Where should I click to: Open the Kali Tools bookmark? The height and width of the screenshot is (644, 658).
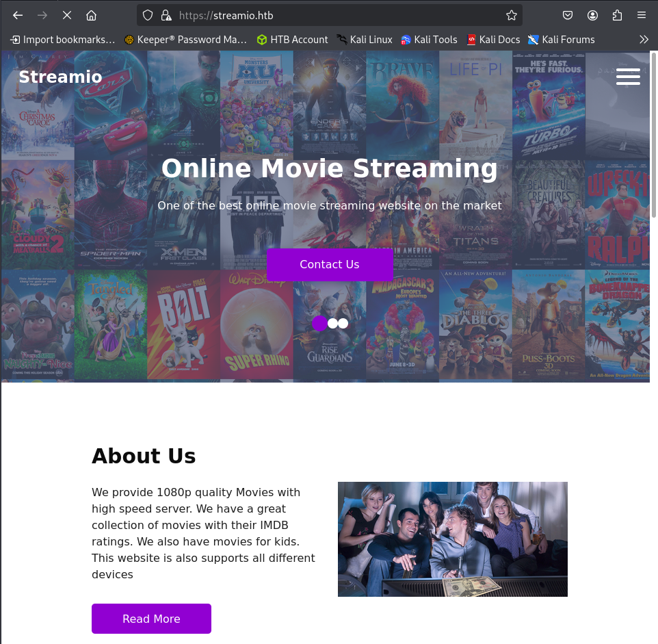coord(429,40)
